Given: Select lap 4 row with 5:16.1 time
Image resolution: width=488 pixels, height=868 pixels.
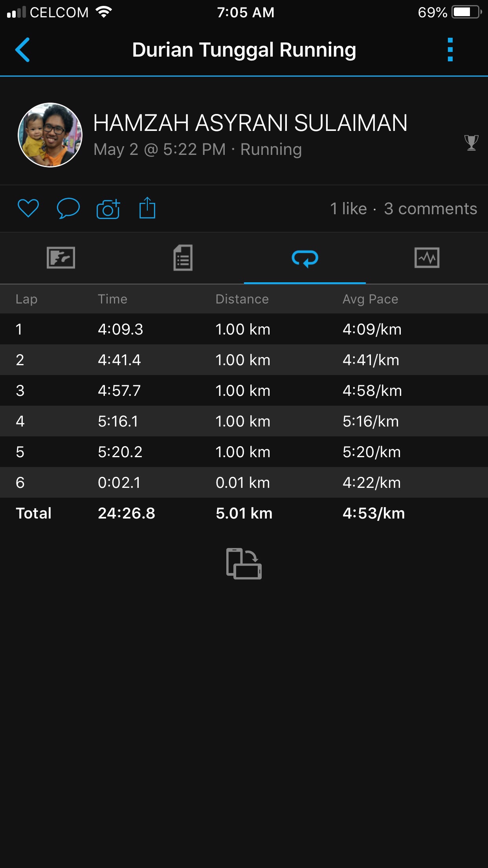Looking at the screenshot, I should 244,421.
